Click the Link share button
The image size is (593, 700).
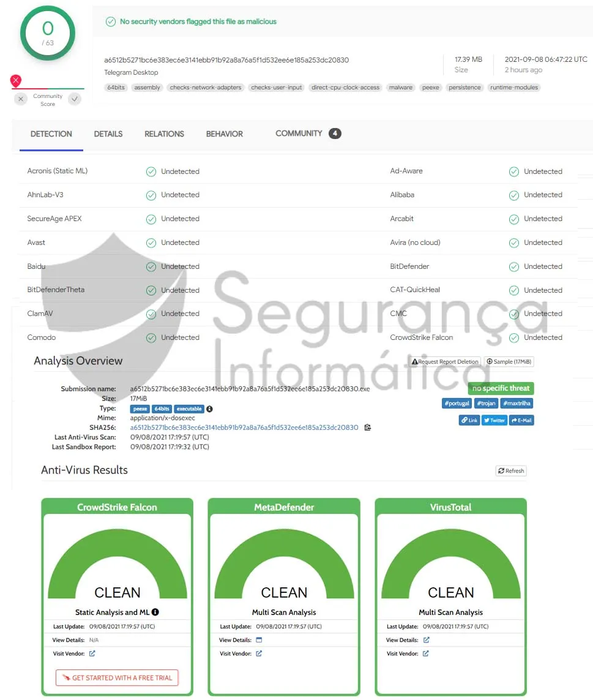469,420
